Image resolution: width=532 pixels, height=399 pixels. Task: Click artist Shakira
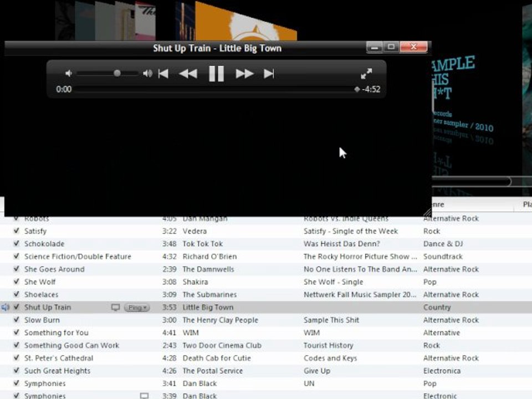pos(195,282)
